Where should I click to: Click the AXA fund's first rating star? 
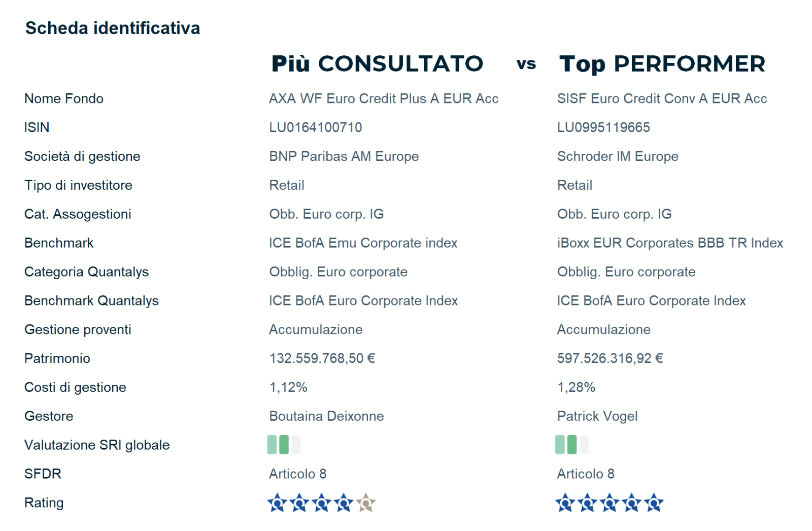point(277,503)
